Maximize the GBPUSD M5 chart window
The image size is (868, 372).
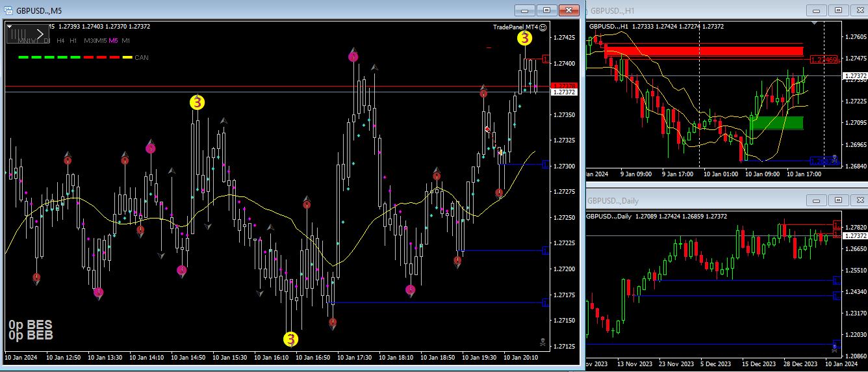pyautogui.click(x=546, y=10)
